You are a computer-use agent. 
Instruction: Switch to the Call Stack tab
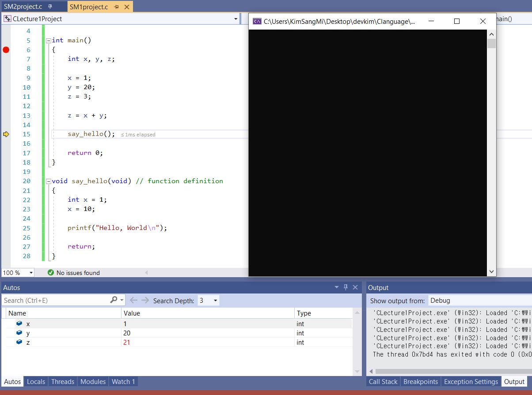pos(383,381)
